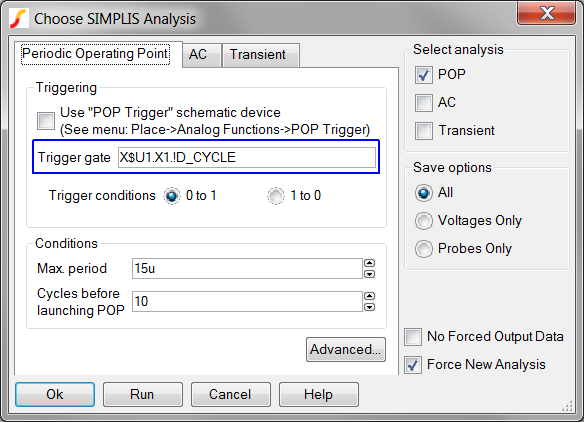Viewport: 584px width, 422px height.
Task: Decrement Cycles before launching POP value
Action: (x=369, y=307)
